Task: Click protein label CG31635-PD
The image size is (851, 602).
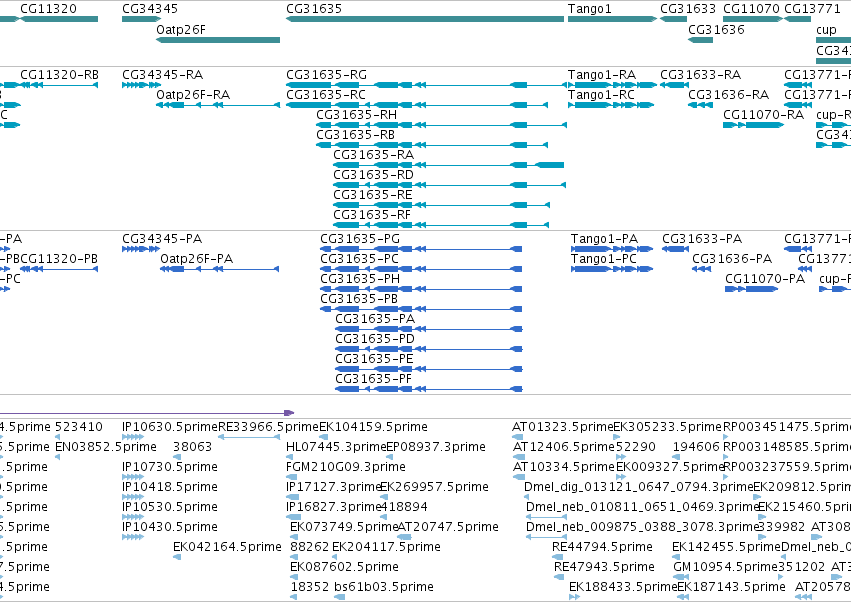Action: [375, 339]
